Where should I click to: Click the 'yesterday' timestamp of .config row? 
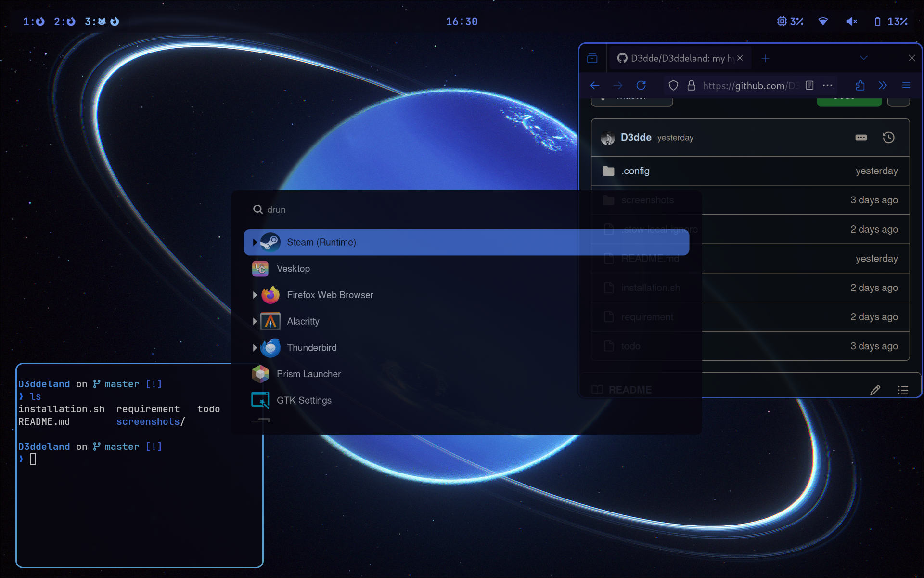876,171
